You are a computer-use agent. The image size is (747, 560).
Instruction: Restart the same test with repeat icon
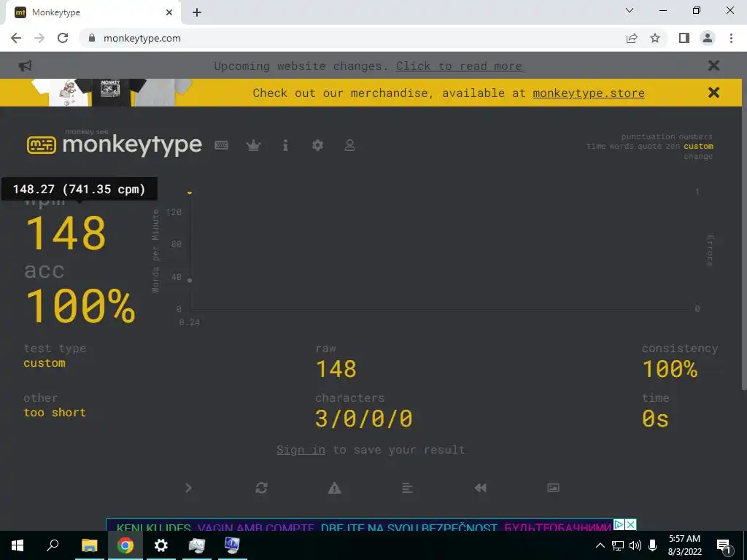[261, 488]
